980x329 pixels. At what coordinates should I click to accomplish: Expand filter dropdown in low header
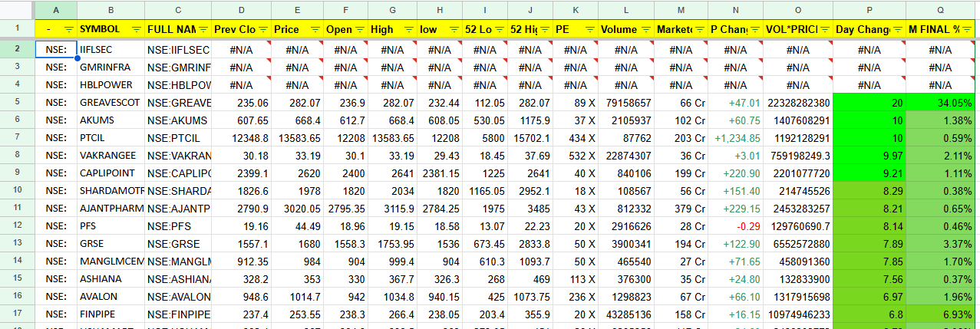tap(454, 29)
